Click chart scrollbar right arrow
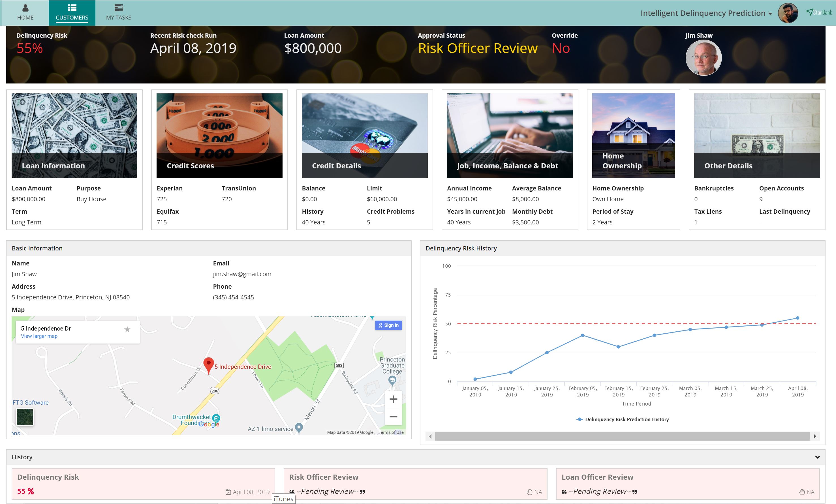 (x=814, y=436)
